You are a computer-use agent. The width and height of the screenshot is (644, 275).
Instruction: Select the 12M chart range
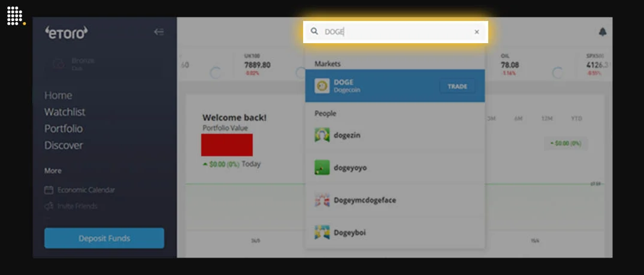pos(547,119)
